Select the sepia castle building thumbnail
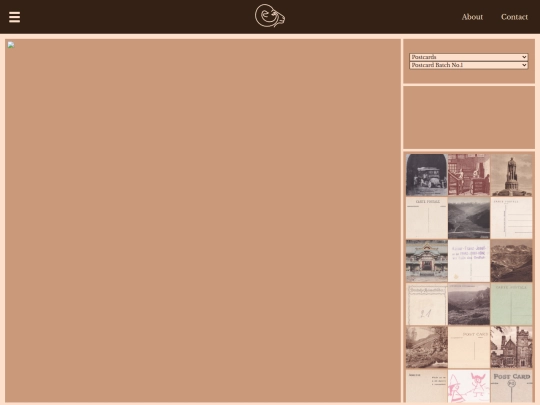540x405 pixels. click(x=511, y=347)
